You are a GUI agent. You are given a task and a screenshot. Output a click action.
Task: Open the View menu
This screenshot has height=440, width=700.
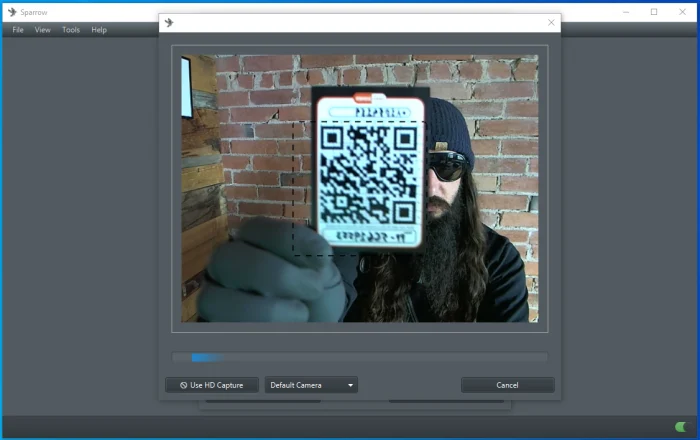pos(43,30)
